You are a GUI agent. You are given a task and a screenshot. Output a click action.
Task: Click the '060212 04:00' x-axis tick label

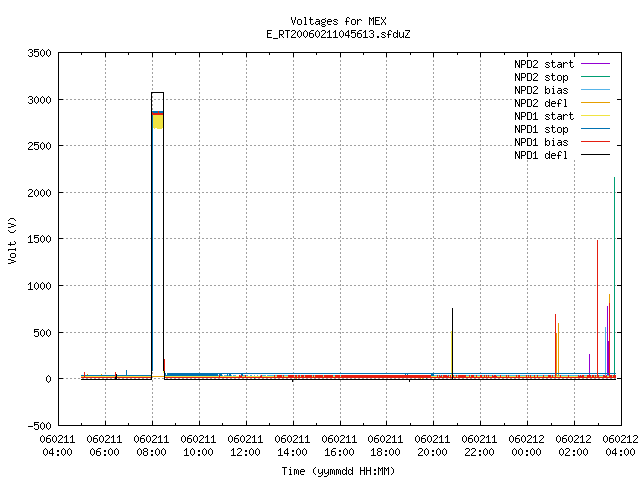click(x=620, y=446)
